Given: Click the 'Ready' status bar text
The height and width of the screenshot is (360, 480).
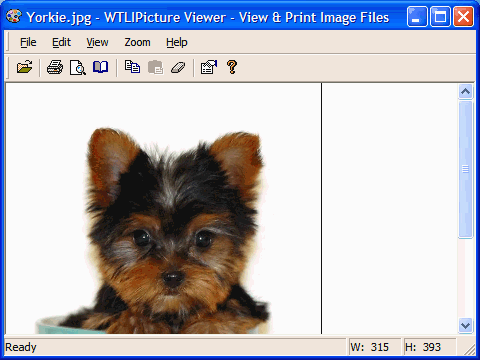Looking at the screenshot, I should [x=21, y=347].
